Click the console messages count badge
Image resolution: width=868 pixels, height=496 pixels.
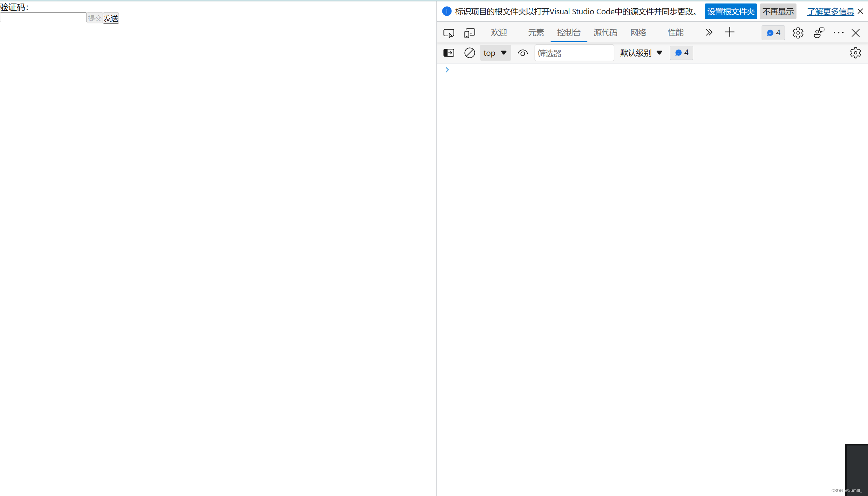pyautogui.click(x=681, y=52)
